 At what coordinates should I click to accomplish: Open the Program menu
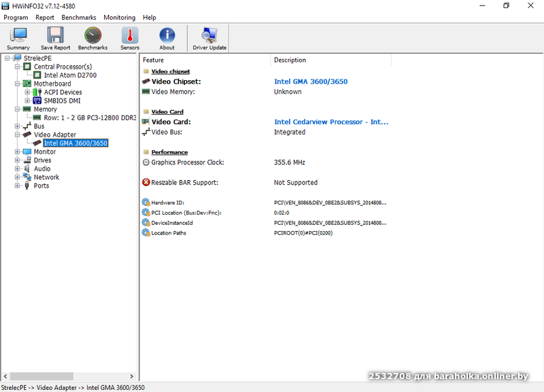tap(16, 18)
